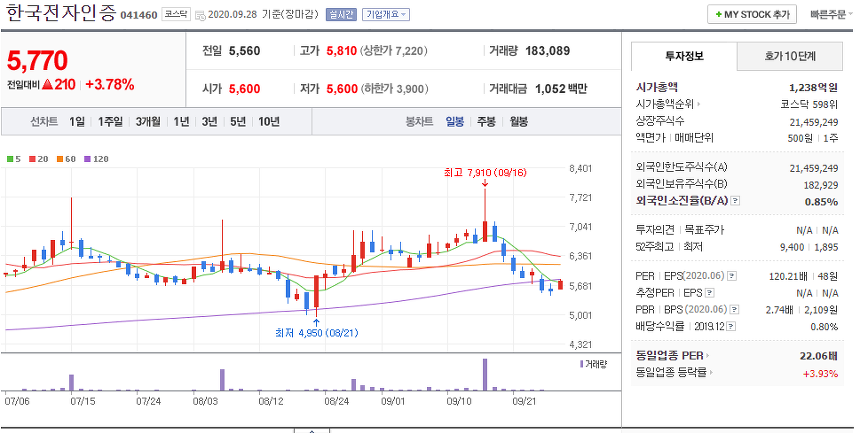Click the green 5-day moving average legend

click(x=14, y=159)
